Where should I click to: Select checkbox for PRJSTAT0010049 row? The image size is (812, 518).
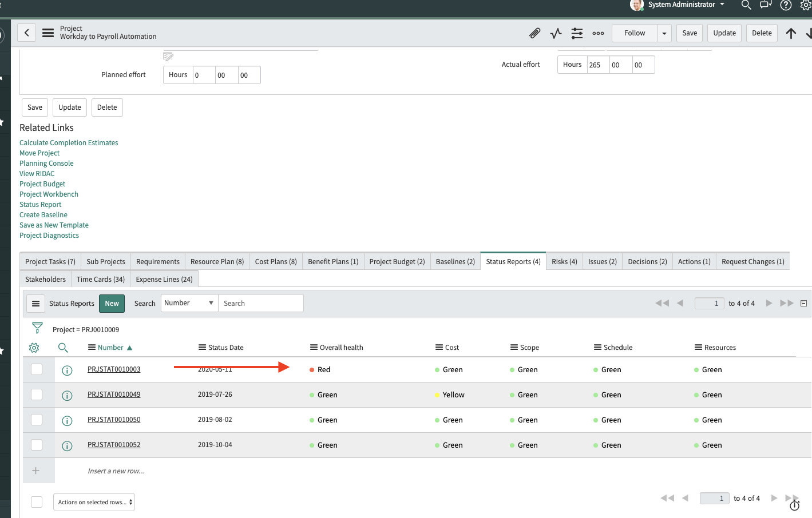37,395
